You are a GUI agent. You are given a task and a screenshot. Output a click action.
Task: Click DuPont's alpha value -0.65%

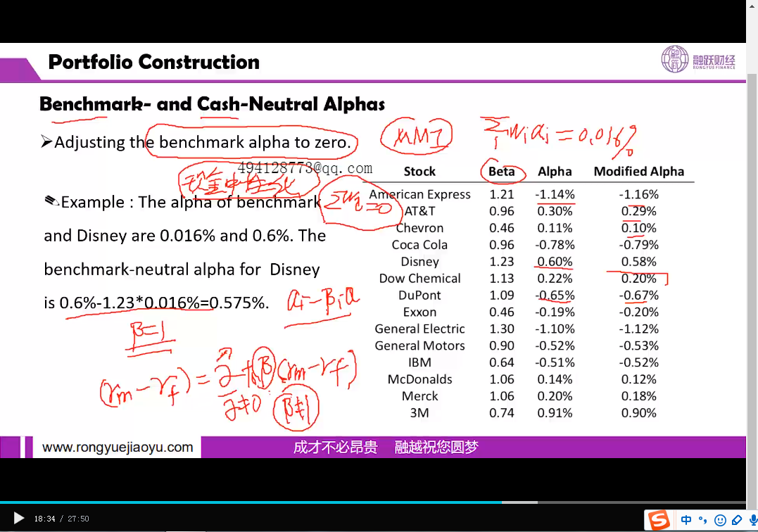555,296
